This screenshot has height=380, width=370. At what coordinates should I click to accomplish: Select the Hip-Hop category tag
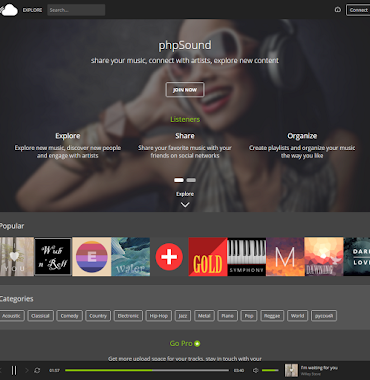(x=159, y=316)
